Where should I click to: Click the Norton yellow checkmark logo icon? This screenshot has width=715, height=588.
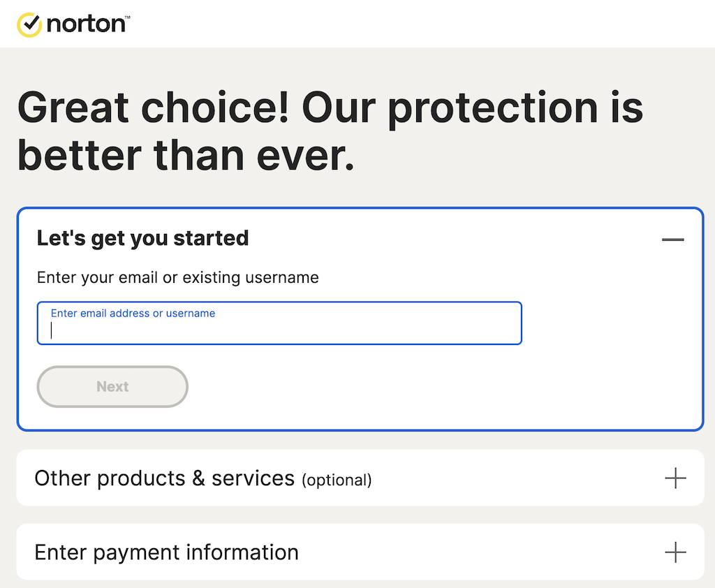(29, 24)
